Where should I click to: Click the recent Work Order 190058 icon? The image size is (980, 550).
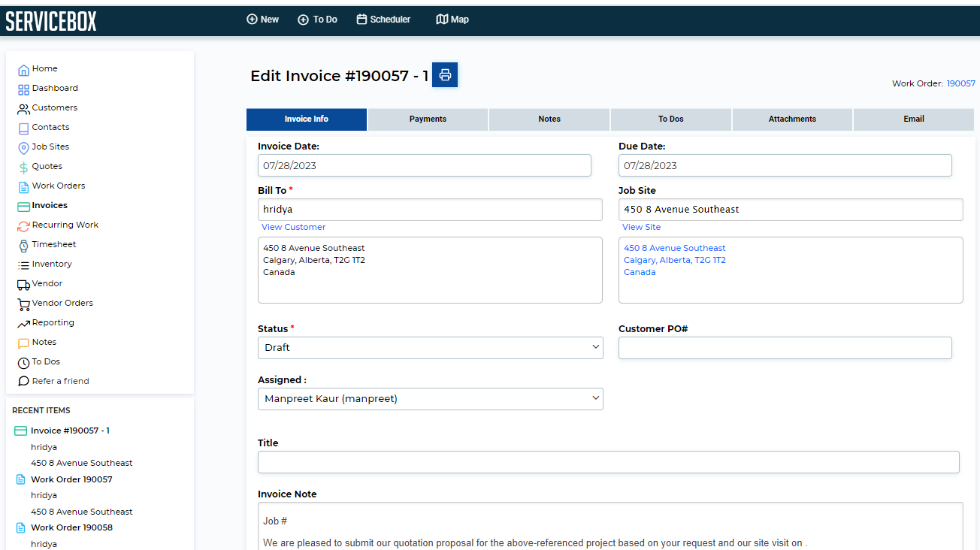click(21, 527)
